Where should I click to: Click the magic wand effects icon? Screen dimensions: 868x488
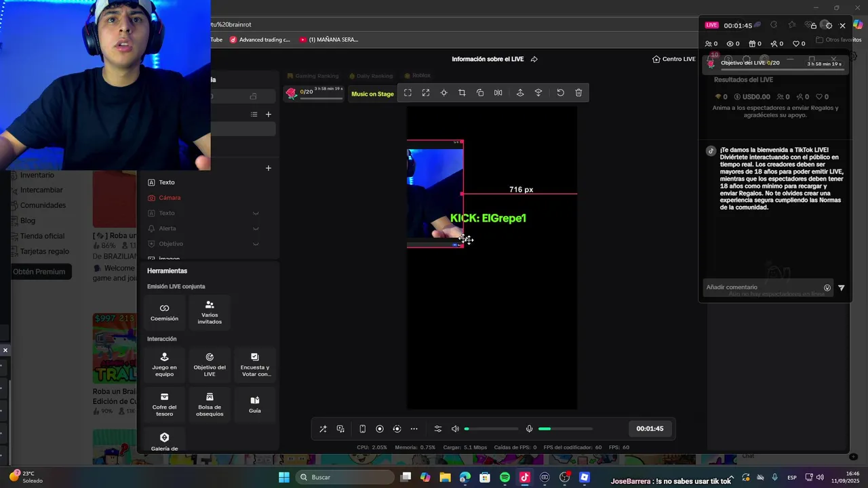click(323, 428)
